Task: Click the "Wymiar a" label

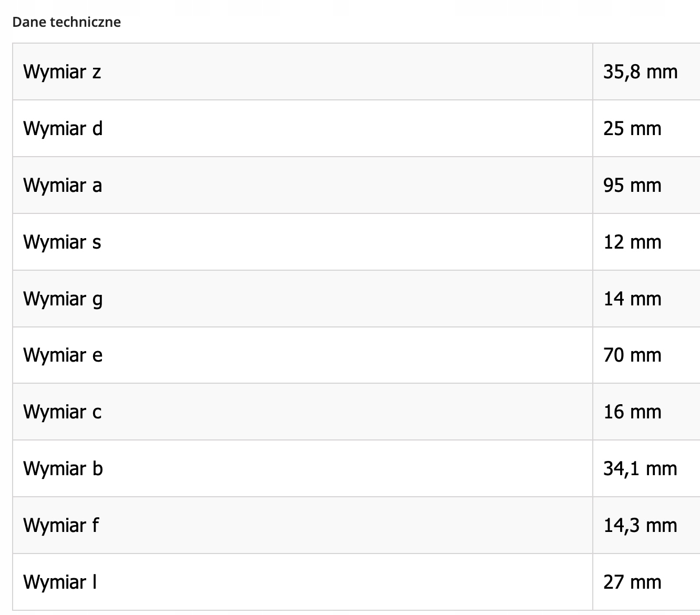Action: (x=63, y=185)
